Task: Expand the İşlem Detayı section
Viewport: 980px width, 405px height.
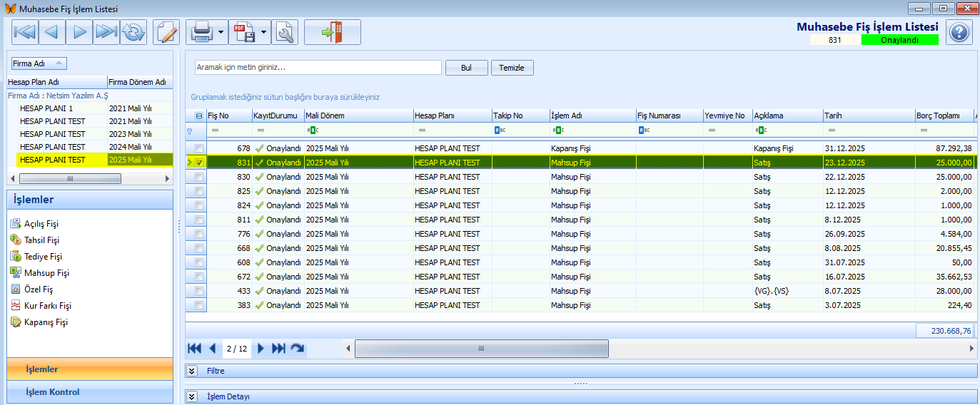Action: pyautogui.click(x=191, y=396)
